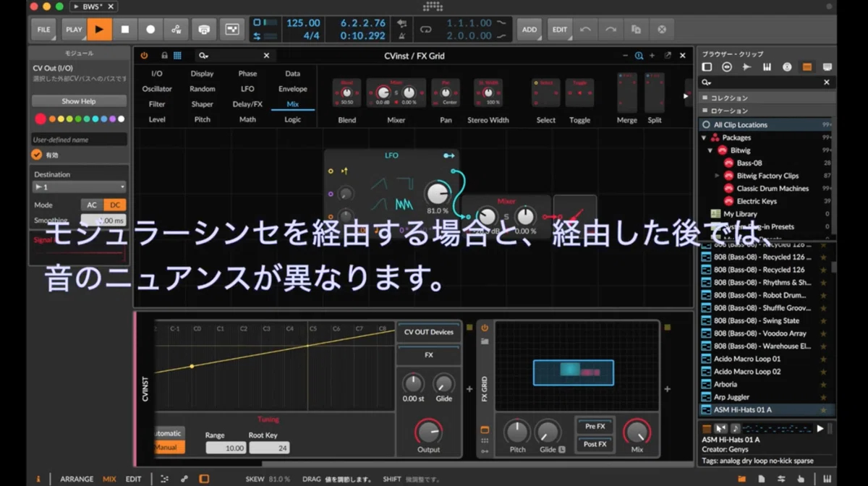This screenshot has width=868, height=486.
Task: Stop transport playback
Action: pos(124,30)
